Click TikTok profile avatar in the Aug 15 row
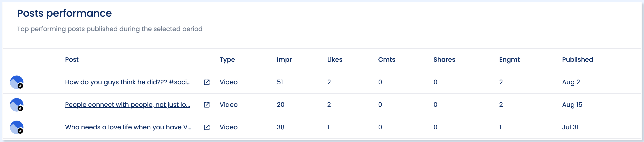644x142 pixels. (17, 105)
